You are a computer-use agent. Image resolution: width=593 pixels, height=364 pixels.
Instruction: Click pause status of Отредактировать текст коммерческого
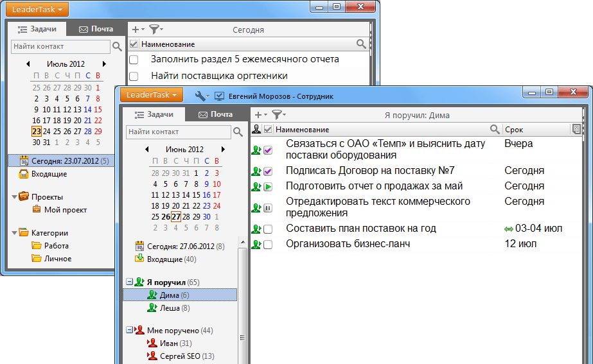tap(268, 208)
